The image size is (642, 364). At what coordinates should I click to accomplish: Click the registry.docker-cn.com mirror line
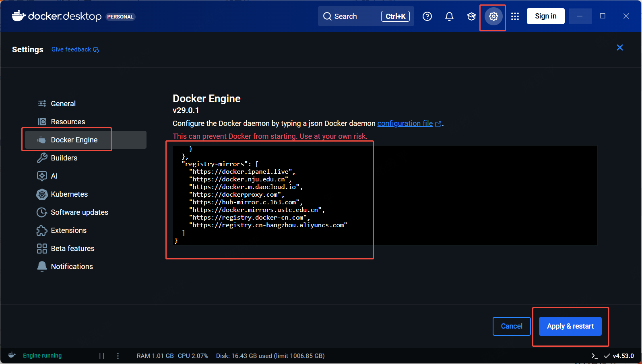250,218
